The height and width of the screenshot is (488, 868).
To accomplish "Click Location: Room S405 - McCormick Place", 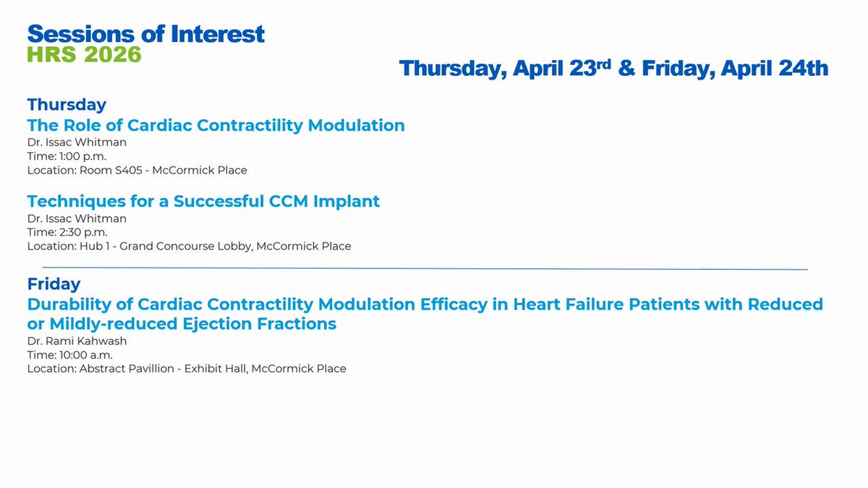I will 137,171.
